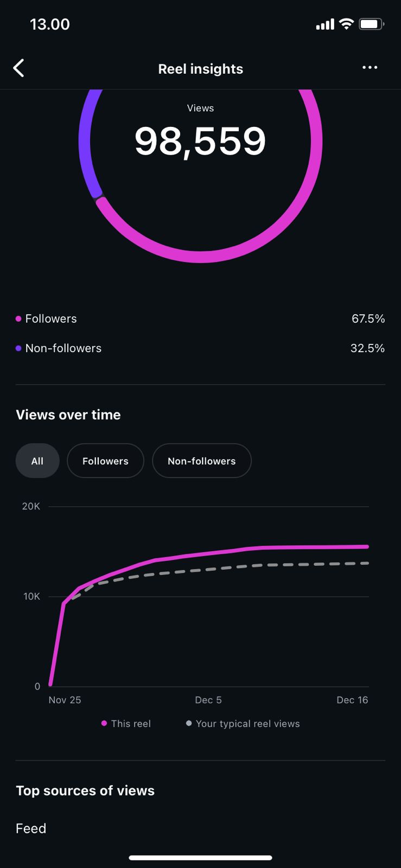The width and height of the screenshot is (401, 868).
Task: Tap the Wi-Fi status icon
Action: tap(346, 24)
